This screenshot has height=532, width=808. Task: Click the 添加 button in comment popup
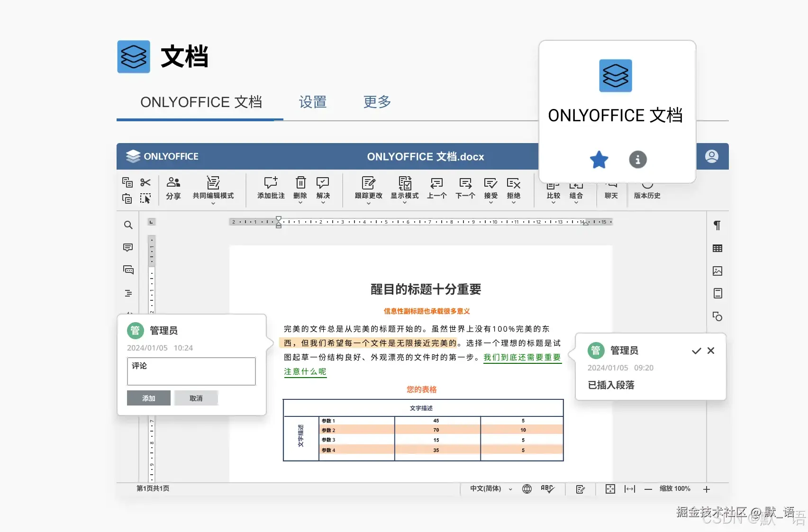click(148, 398)
